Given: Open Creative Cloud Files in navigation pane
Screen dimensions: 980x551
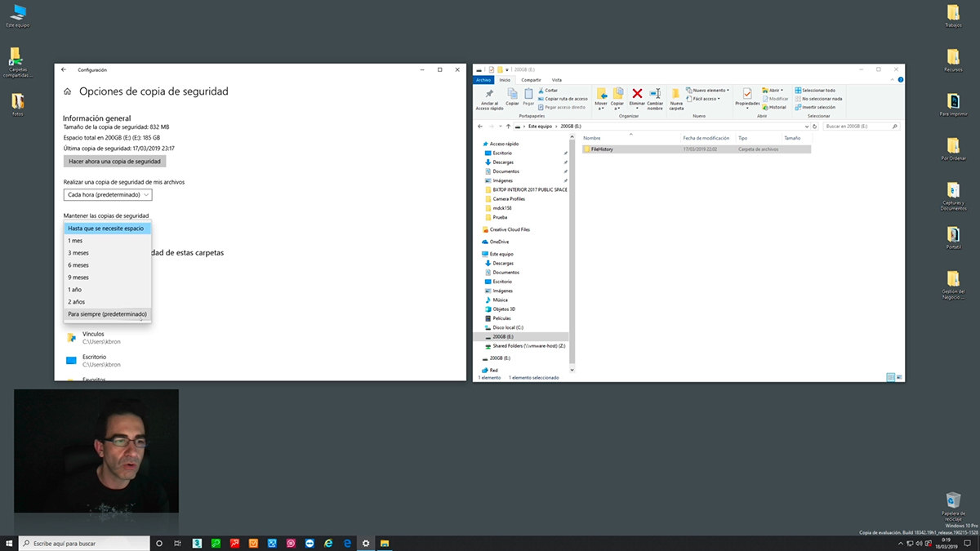Looking at the screenshot, I should click(x=510, y=229).
